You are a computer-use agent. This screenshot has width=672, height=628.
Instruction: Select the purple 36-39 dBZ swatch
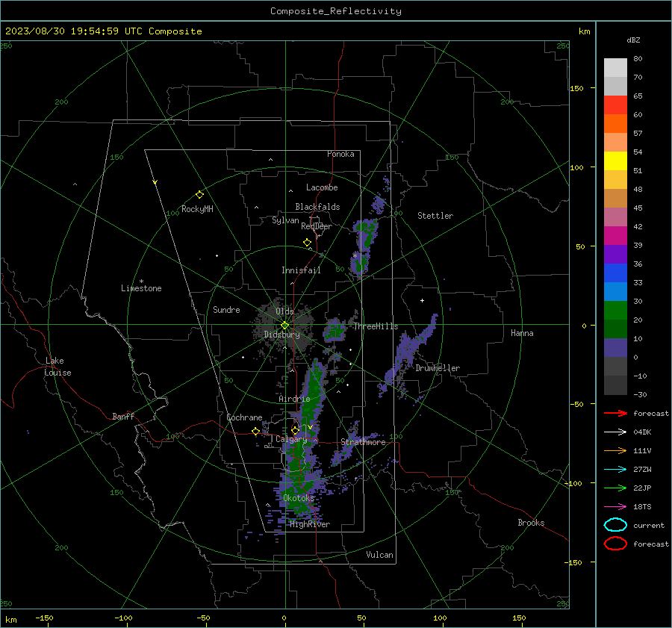pos(615,255)
